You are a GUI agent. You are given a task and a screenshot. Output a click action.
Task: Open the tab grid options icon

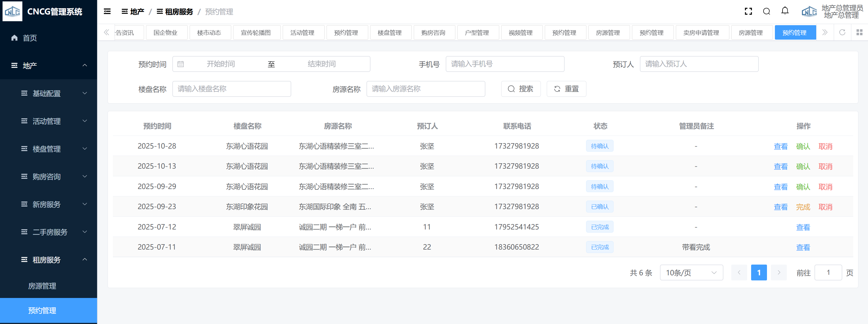tap(859, 32)
